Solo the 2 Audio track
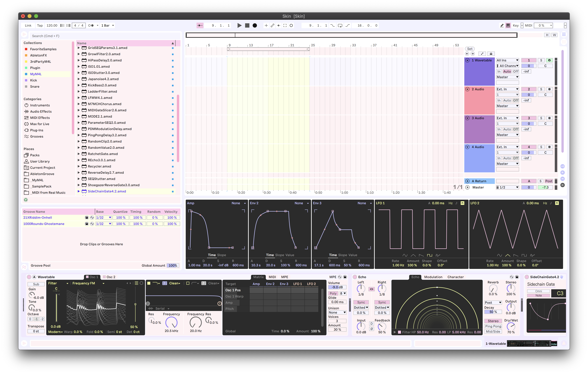The height and width of the screenshot is (374, 588). 541,89
